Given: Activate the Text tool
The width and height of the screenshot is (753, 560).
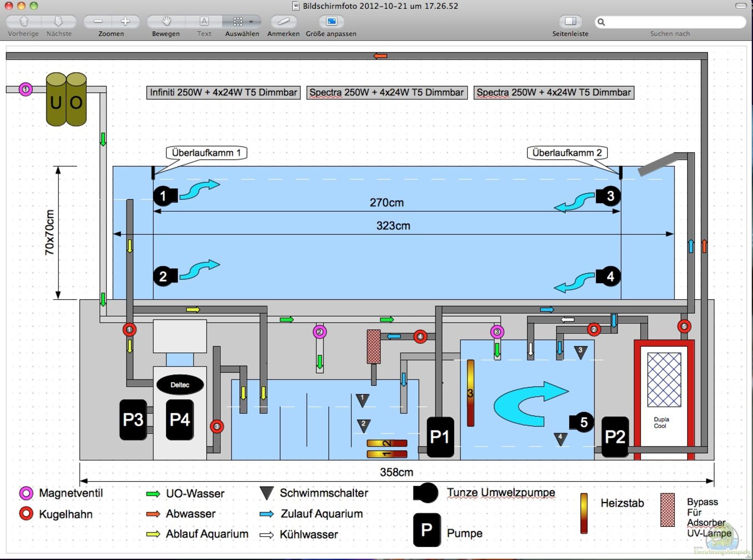Looking at the screenshot, I should 204,22.
